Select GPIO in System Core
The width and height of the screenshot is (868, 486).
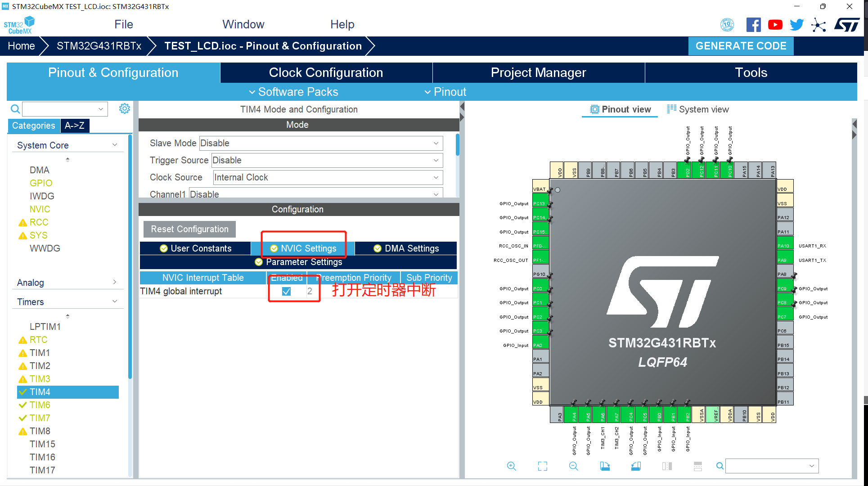pyautogui.click(x=41, y=183)
